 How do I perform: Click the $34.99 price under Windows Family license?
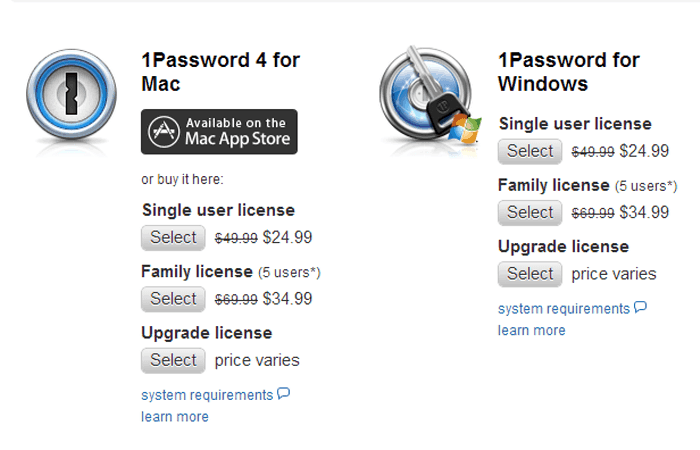[644, 212]
